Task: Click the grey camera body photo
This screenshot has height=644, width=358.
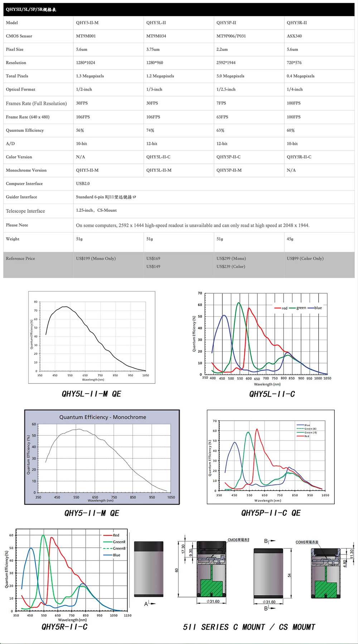Action: [149, 569]
